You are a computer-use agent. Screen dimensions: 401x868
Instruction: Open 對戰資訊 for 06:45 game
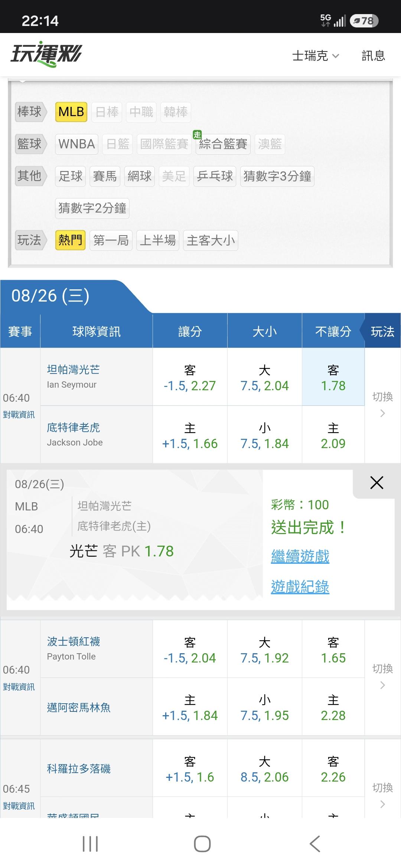19,806
